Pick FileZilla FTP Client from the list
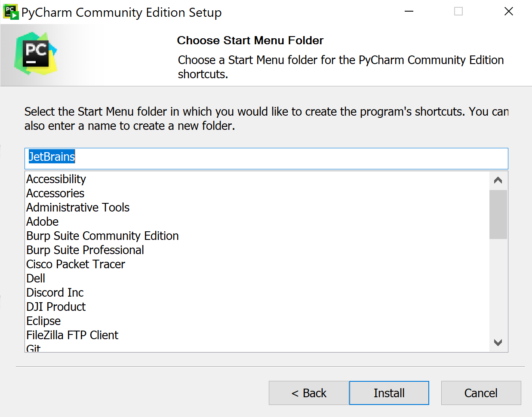Viewport: 532px width, 417px height. coord(72,335)
